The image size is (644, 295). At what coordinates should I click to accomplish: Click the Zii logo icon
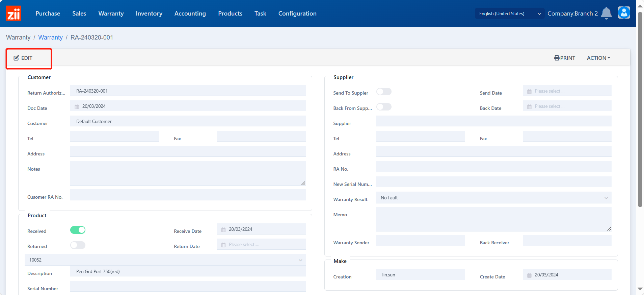coord(14,13)
